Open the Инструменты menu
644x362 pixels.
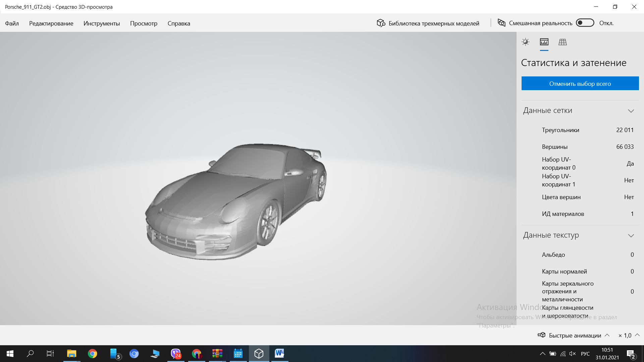tap(102, 23)
